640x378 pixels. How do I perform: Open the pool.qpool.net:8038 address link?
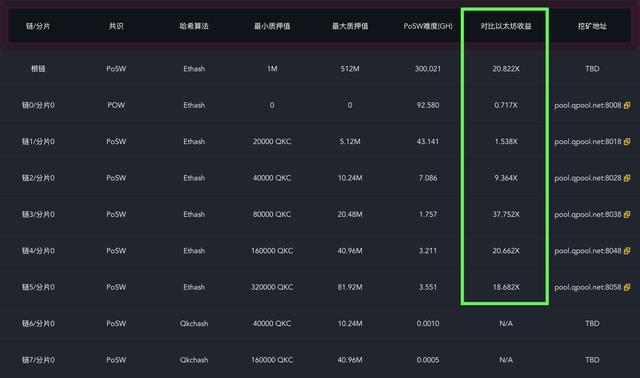click(x=588, y=214)
